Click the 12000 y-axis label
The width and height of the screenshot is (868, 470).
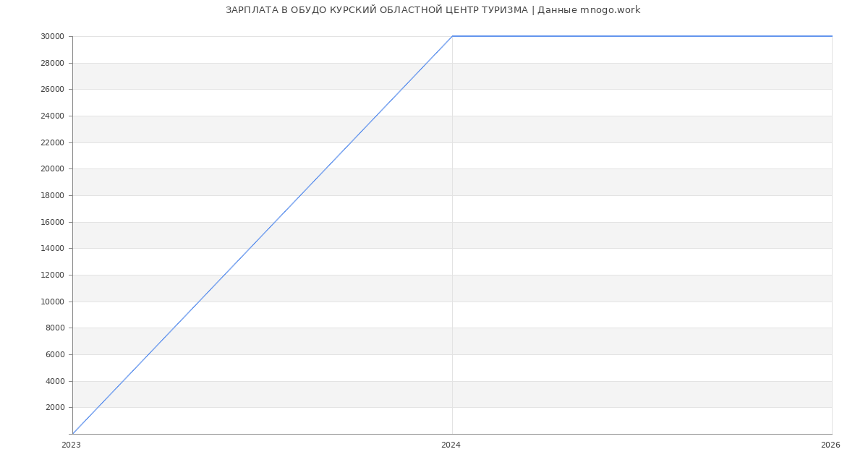[52, 275]
